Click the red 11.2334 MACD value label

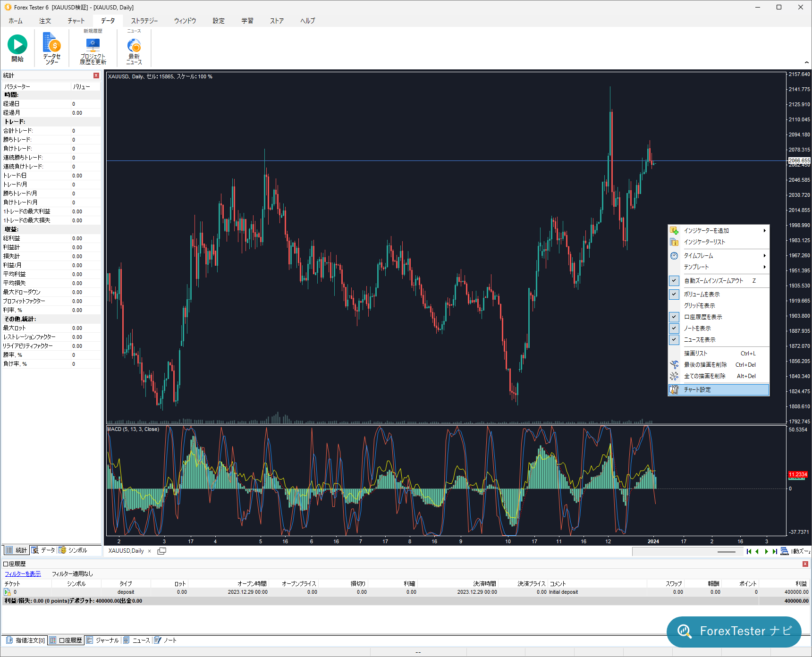pyautogui.click(x=798, y=474)
